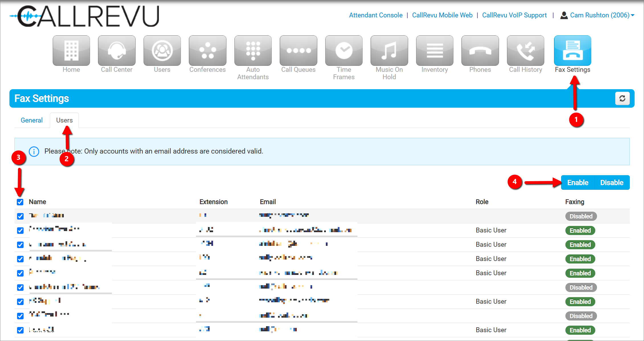The height and width of the screenshot is (341, 644).
Task: Open the Phones handset icon
Action: point(480,51)
